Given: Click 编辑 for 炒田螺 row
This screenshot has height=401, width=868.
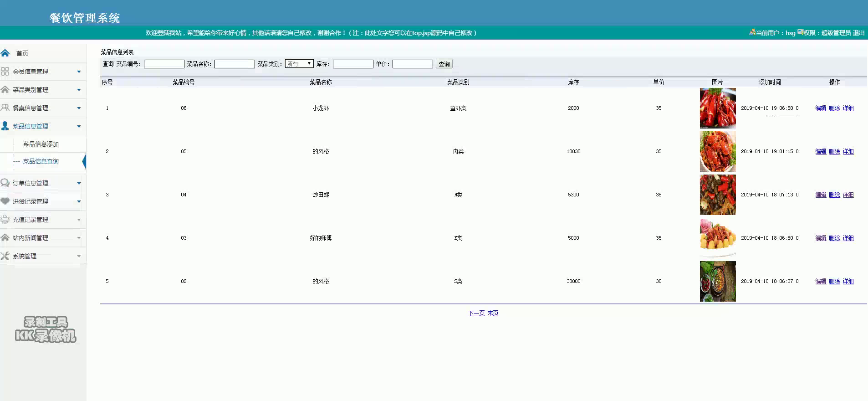Looking at the screenshot, I should click(x=821, y=195).
